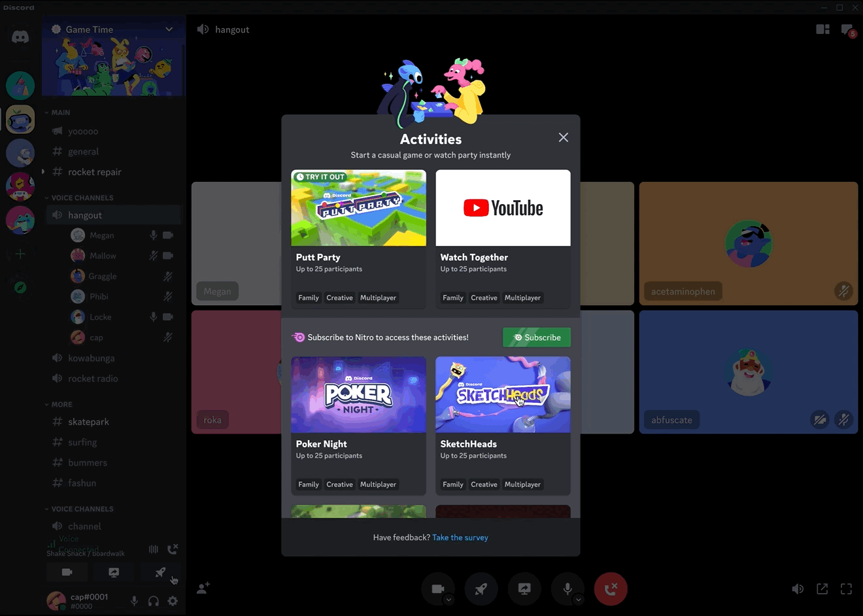Open the skatepark channel
Screen dimensions: 863x616
tap(87, 422)
